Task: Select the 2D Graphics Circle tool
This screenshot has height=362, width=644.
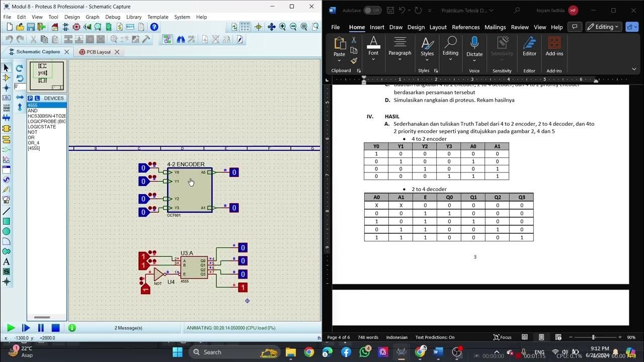Action: [7, 231]
